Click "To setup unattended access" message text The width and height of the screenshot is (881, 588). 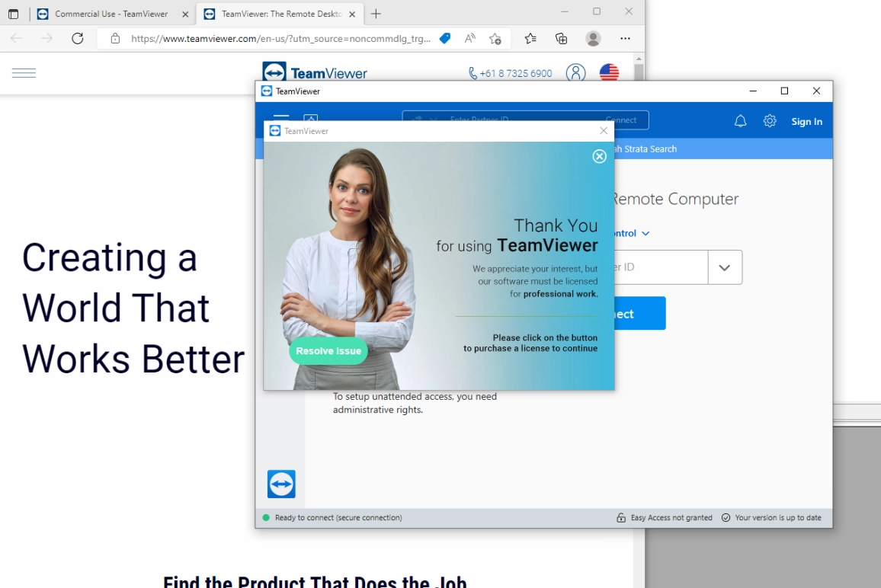tap(415, 403)
